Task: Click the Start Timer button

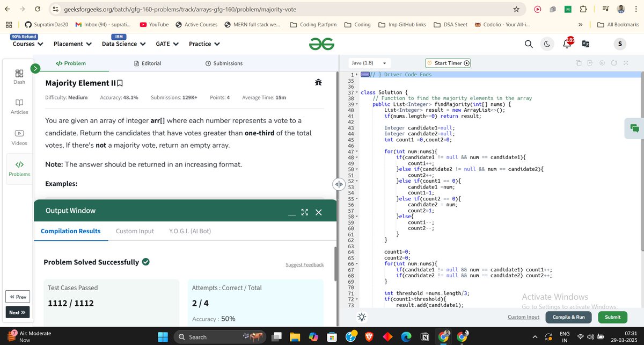Action: pyautogui.click(x=448, y=63)
